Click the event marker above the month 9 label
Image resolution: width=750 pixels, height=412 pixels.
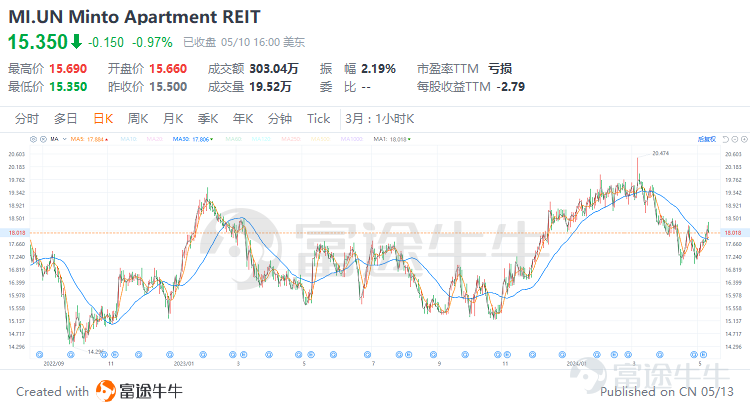pos(433,355)
